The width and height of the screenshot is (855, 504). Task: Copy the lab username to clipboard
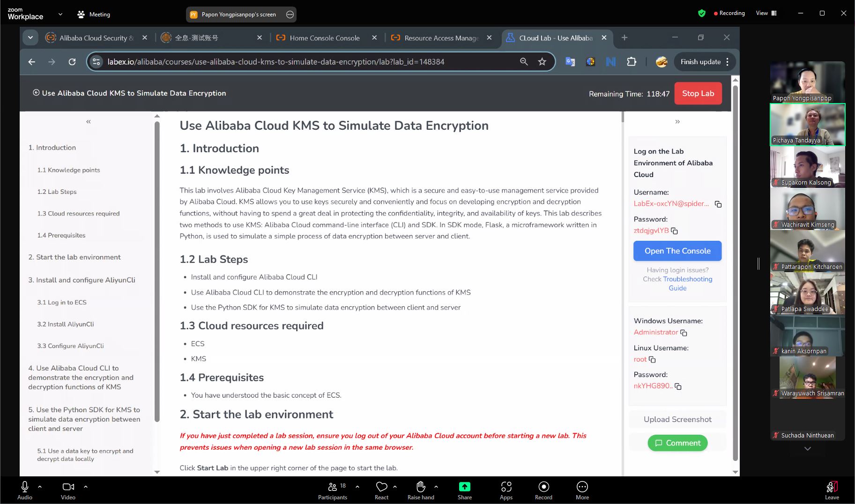click(718, 204)
